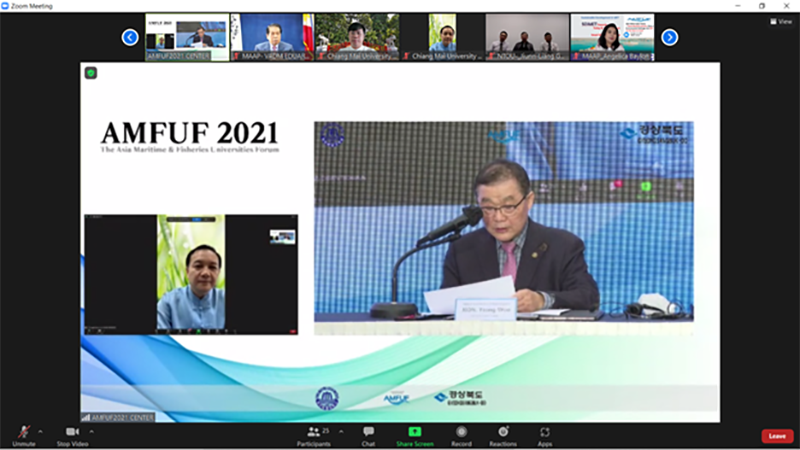
Task: Select AMFUF2021 CENTER video thumbnail
Action: click(187, 37)
